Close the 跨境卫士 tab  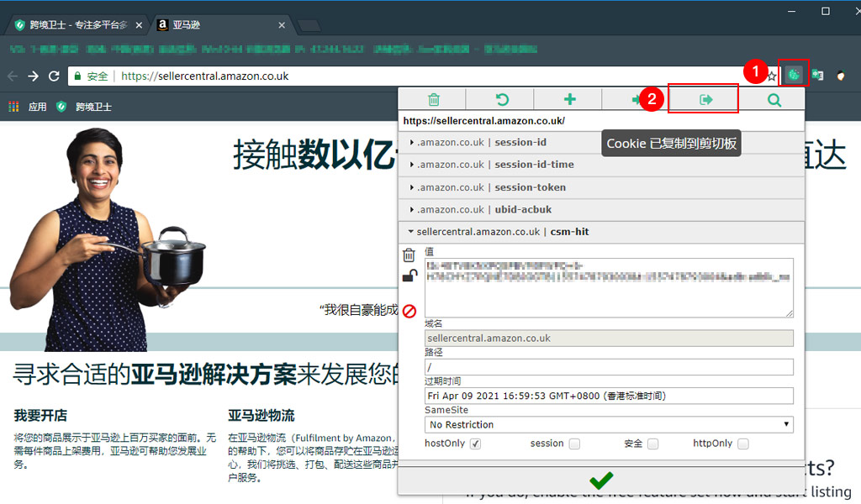(139, 25)
